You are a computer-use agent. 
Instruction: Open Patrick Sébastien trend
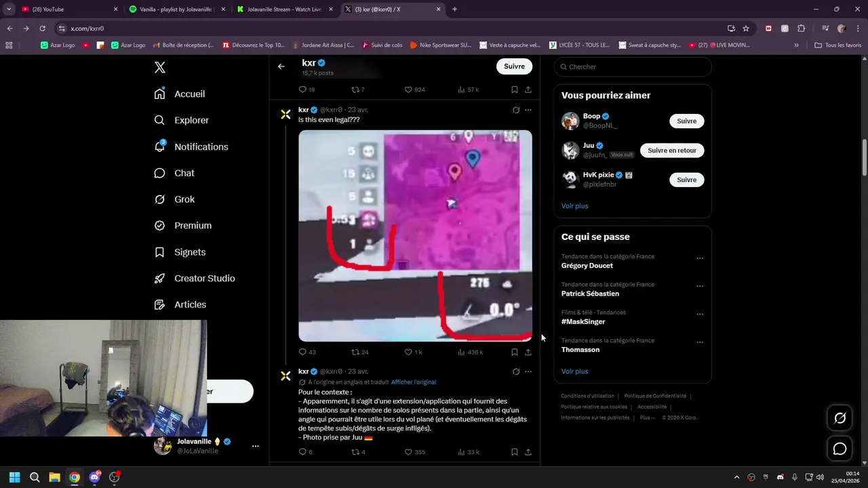590,293
